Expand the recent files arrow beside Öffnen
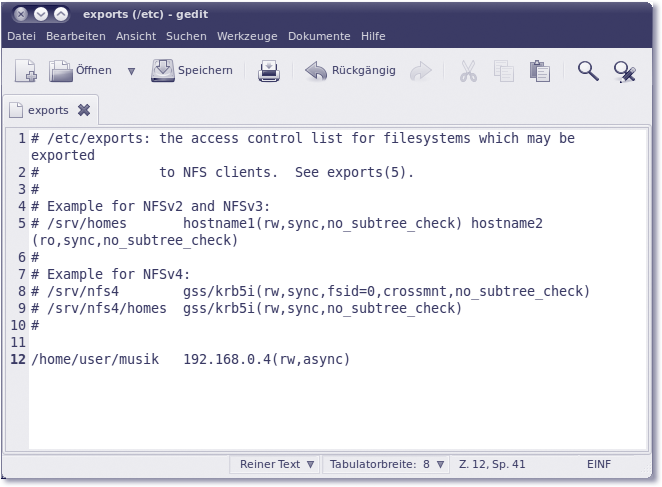This screenshot has height=487, width=662. 131,71
